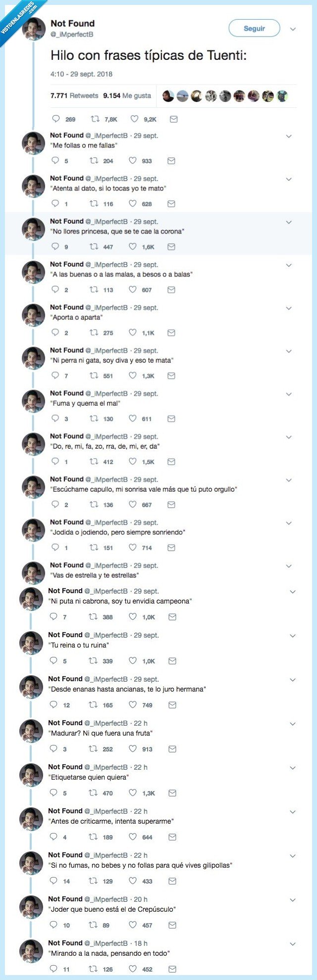Send "Aporta o aparta" tweet by direct message
317x980 pixels.
point(171,332)
